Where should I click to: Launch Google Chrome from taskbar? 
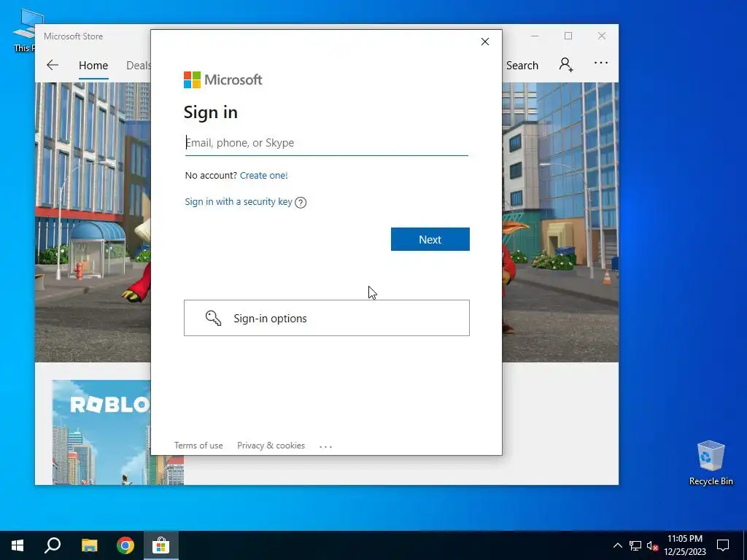tap(125, 545)
